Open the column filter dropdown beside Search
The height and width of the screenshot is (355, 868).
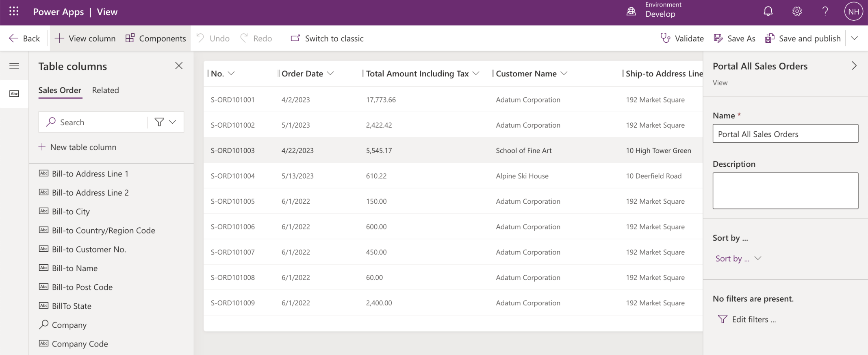coord(165,122)
